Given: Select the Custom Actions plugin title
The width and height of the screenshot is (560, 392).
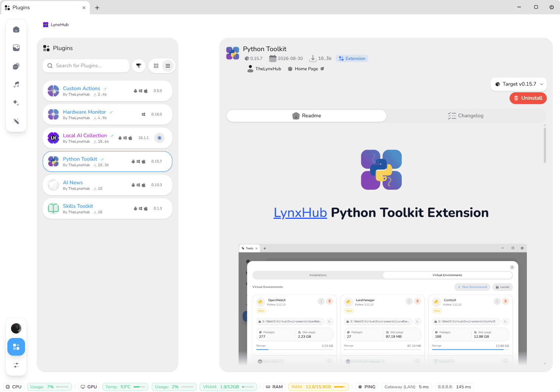Looking at the screenshot, I should [x=81, y=88].
